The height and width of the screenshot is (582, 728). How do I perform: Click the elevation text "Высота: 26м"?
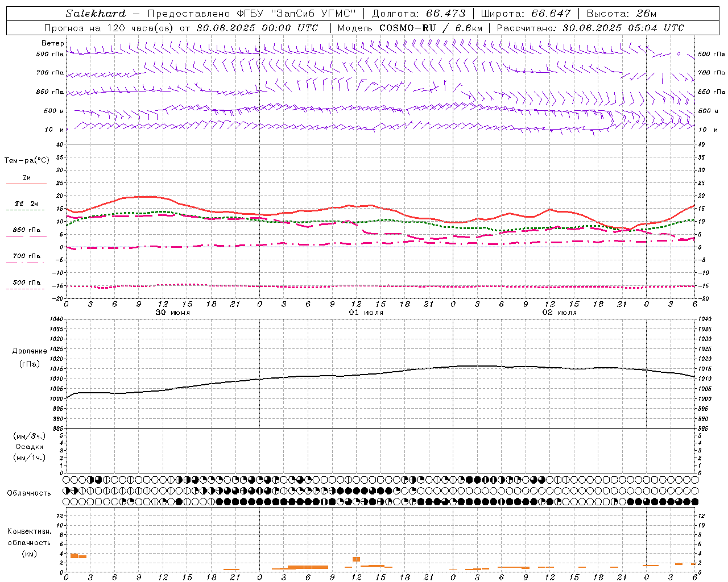pyautogui.click(x=622, y=14)
